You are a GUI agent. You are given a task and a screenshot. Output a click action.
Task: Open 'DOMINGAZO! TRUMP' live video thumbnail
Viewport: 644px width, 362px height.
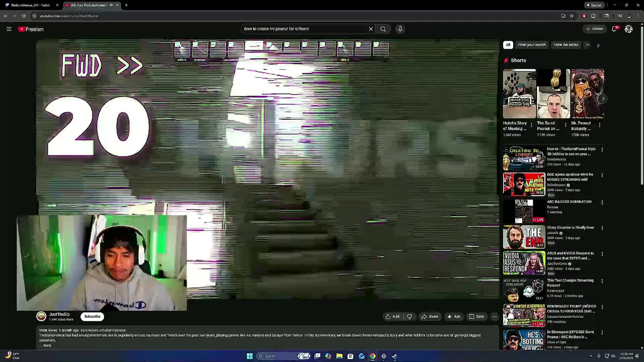point(524,316)
